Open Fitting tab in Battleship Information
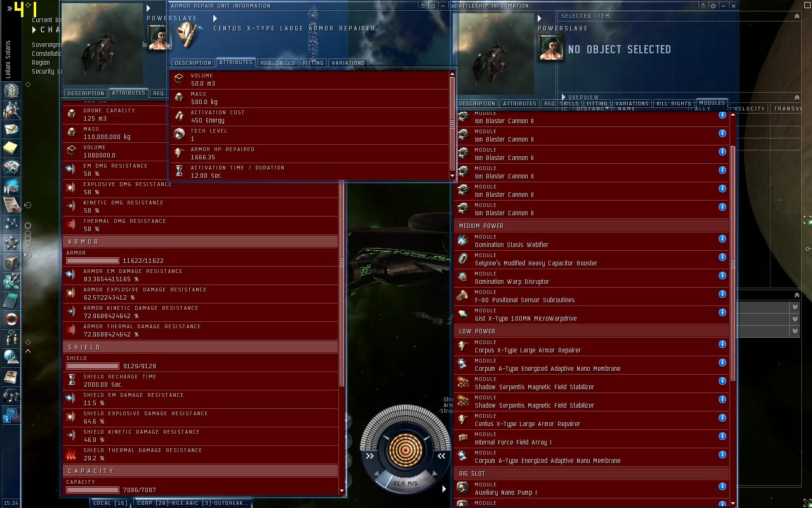 pos(597,104)
